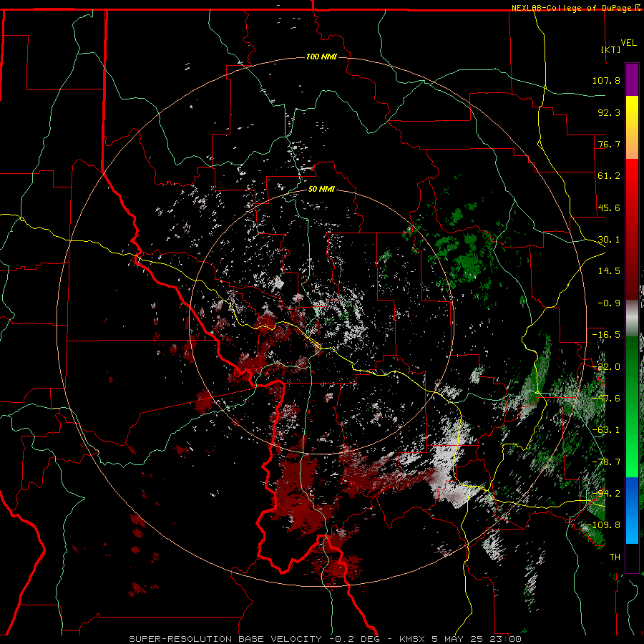Image resolution: width=644 pixels, height=644 pixels.
Task: Click the 107.8 velocity scale value
Action: [606, 80]
